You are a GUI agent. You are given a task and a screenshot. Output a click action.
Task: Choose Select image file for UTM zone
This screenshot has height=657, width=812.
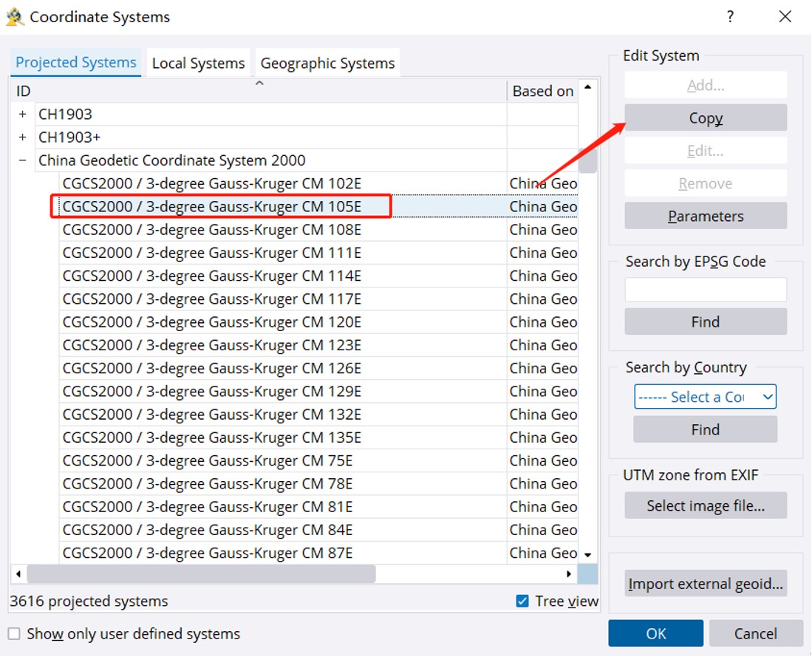pyautogui.click(x=706, y=505)
